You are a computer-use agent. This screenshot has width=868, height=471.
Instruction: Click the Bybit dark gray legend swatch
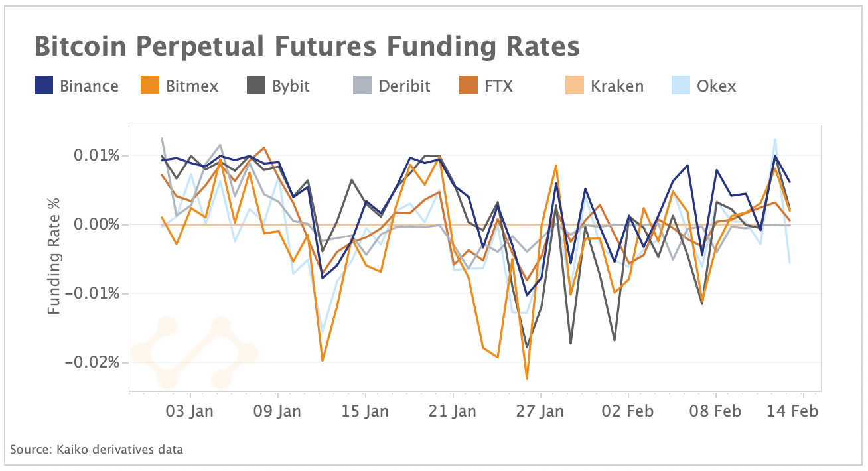[255, 86]
